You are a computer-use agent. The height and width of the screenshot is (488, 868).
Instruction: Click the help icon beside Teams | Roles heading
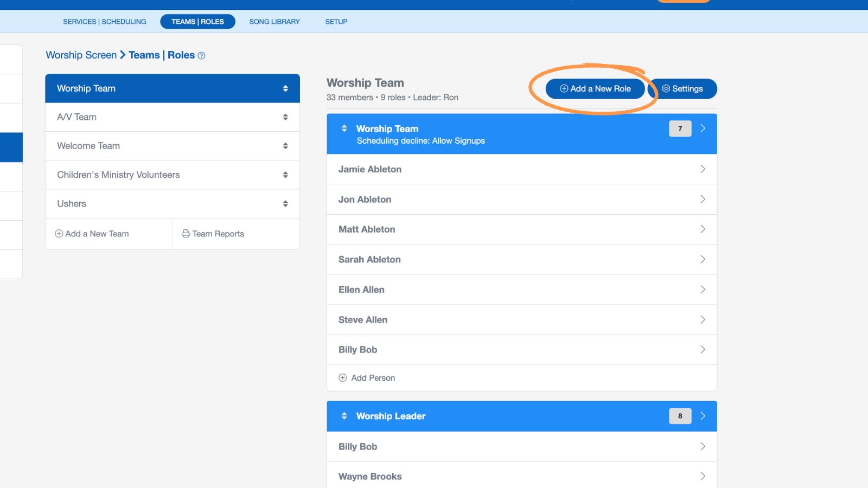click(201, 55)
